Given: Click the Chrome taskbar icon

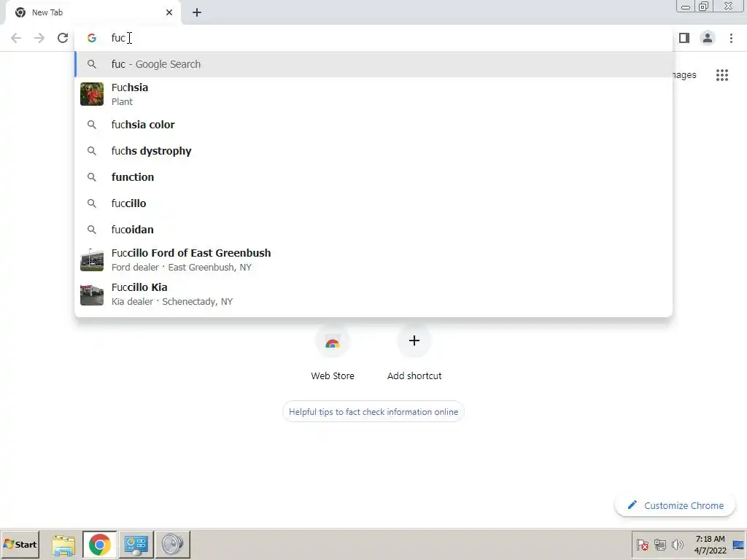Looking at the screenshot, I should [x=99, y=545].
